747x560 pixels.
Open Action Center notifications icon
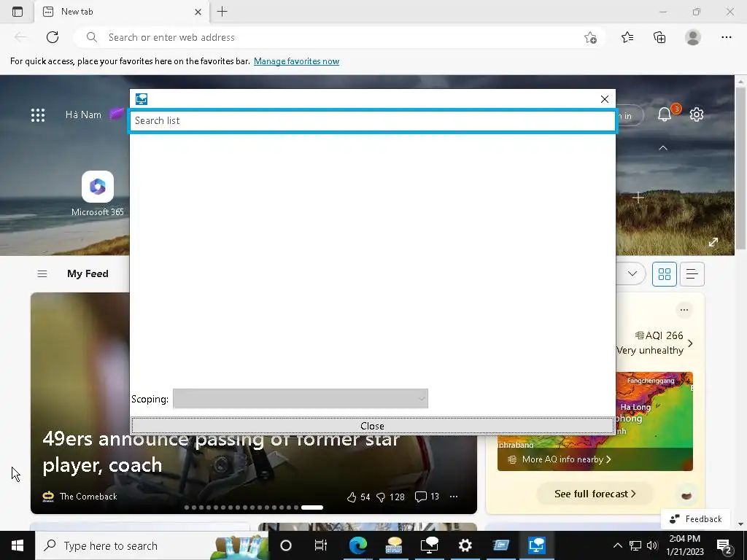click(724, 546)
